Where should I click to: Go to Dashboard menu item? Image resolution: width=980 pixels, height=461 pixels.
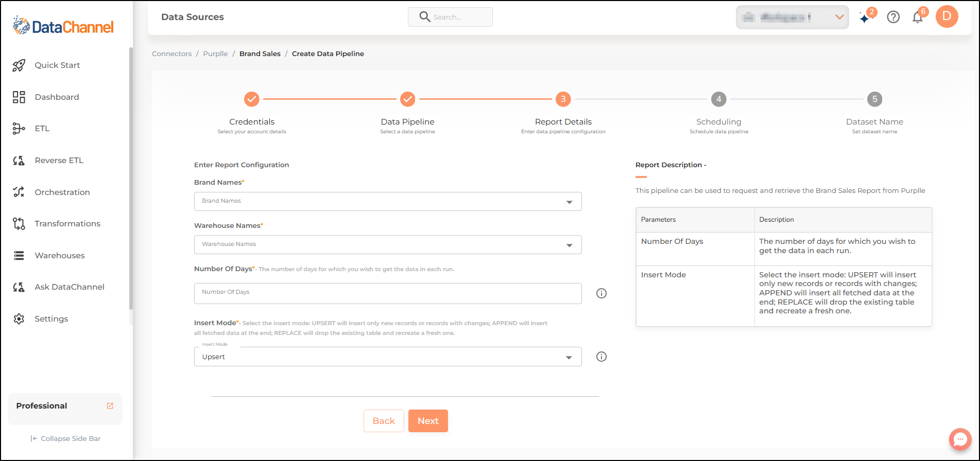pyautogui.click(x=57, y=97)
